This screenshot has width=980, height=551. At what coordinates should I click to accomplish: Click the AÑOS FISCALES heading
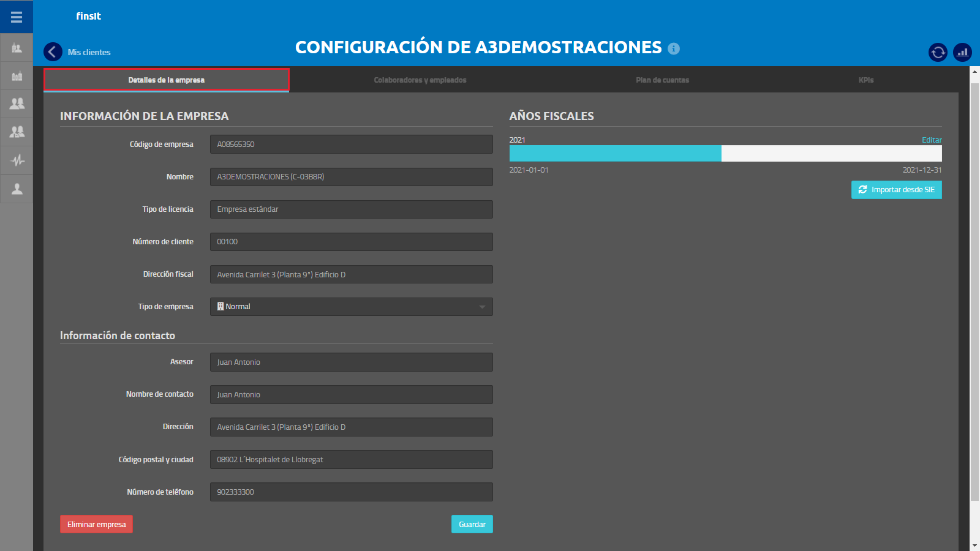tap(552, 116)
